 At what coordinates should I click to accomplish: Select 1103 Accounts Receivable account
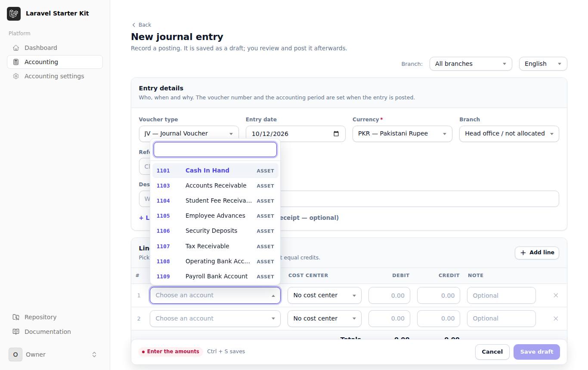tap(215, 185)
